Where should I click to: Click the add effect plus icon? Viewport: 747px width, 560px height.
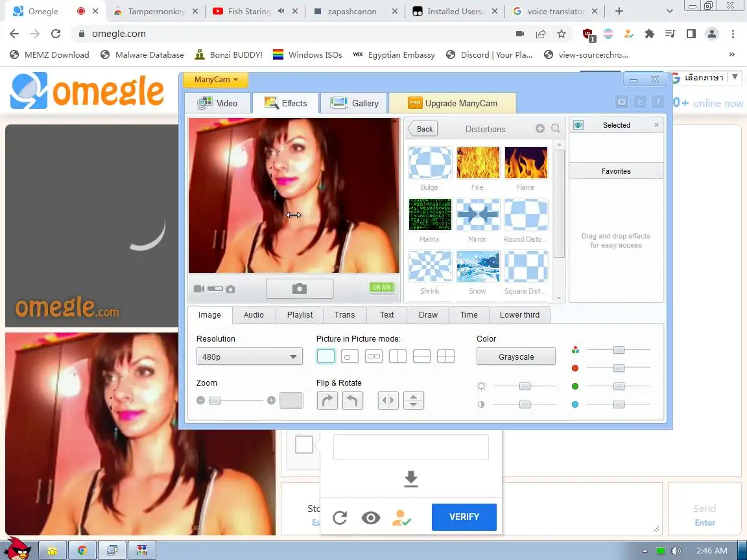point(539,128)
